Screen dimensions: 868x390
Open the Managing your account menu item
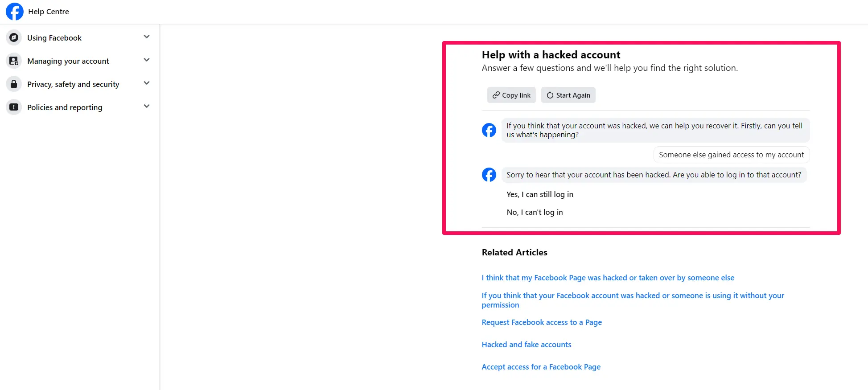pyautogui.click(x=68, y=61)
